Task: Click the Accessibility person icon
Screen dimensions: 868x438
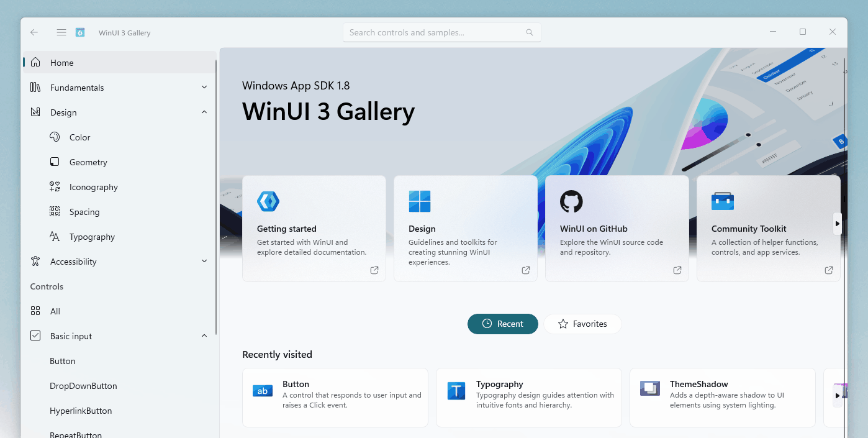Action: click(x=35, y=262)
